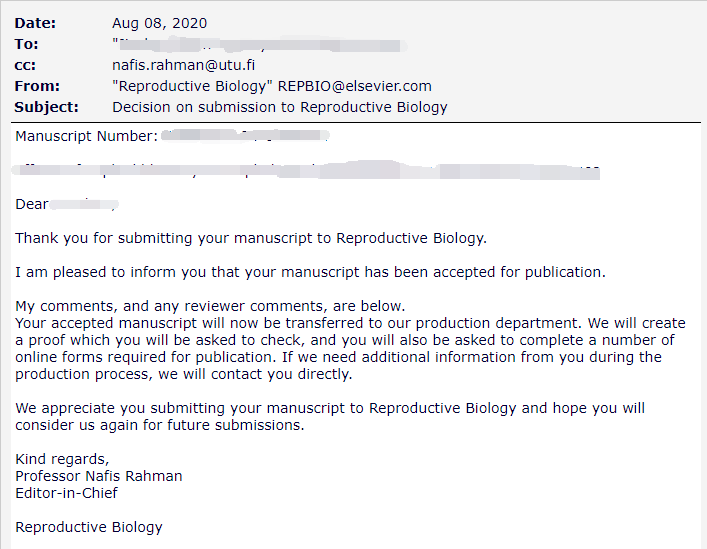Click the 'Thank you for submitting' sentence

tap(251, 238)
